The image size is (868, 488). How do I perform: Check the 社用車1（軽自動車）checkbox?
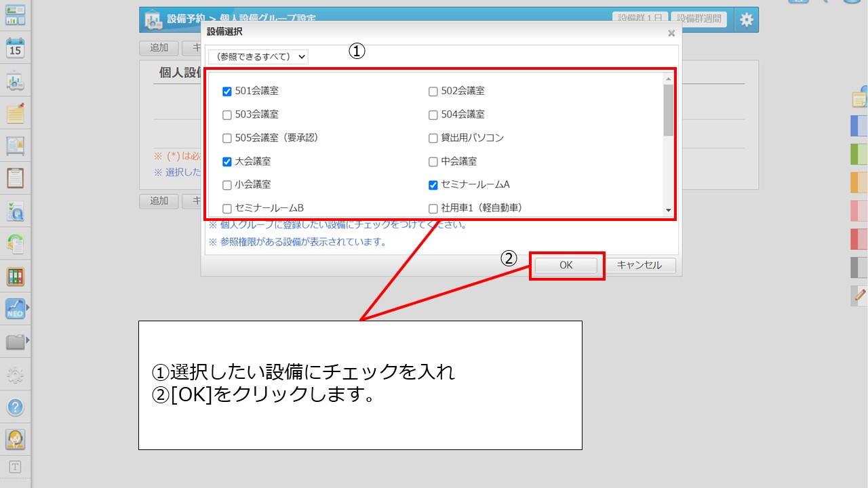click(433, 209)
